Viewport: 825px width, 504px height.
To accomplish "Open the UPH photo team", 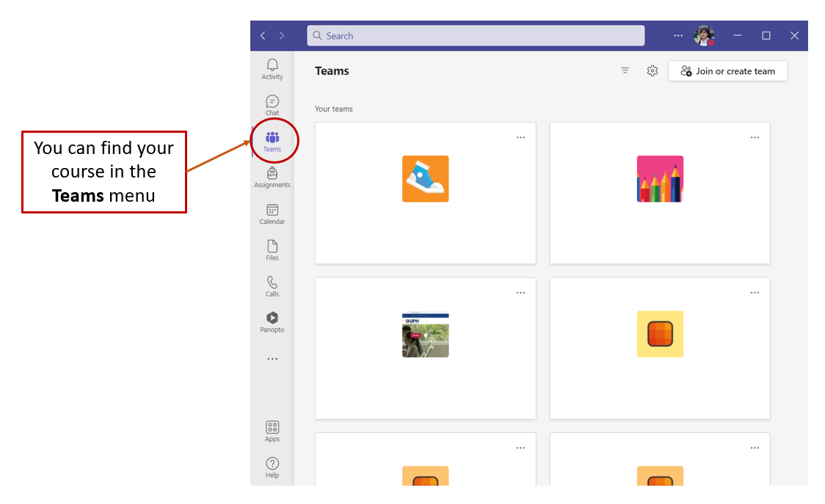I will pos(425,334).
